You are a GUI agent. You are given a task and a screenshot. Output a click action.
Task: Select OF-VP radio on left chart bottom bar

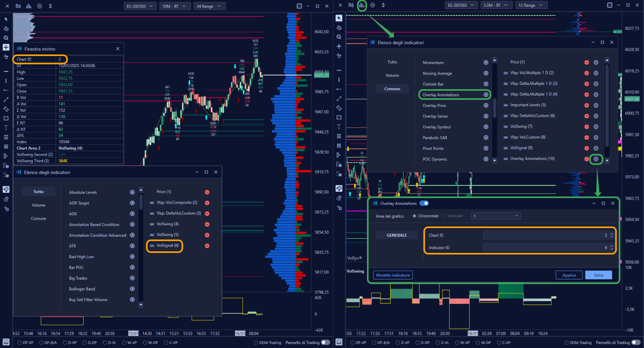(x=20, y=342)
